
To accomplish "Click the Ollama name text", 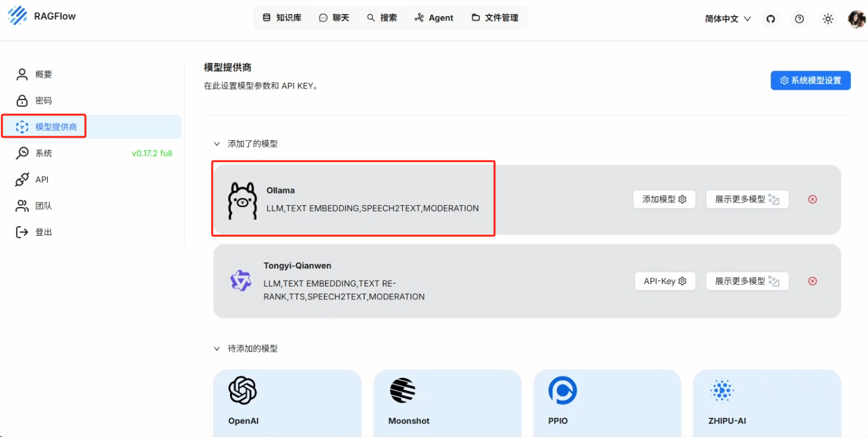I will point(280,190).
